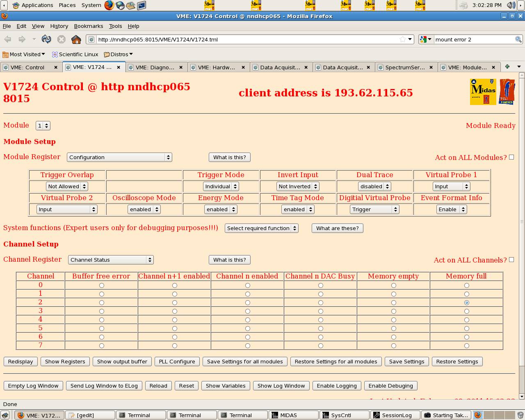Open the Event Format Info Enable dropdown

click(x=452, y=209)
